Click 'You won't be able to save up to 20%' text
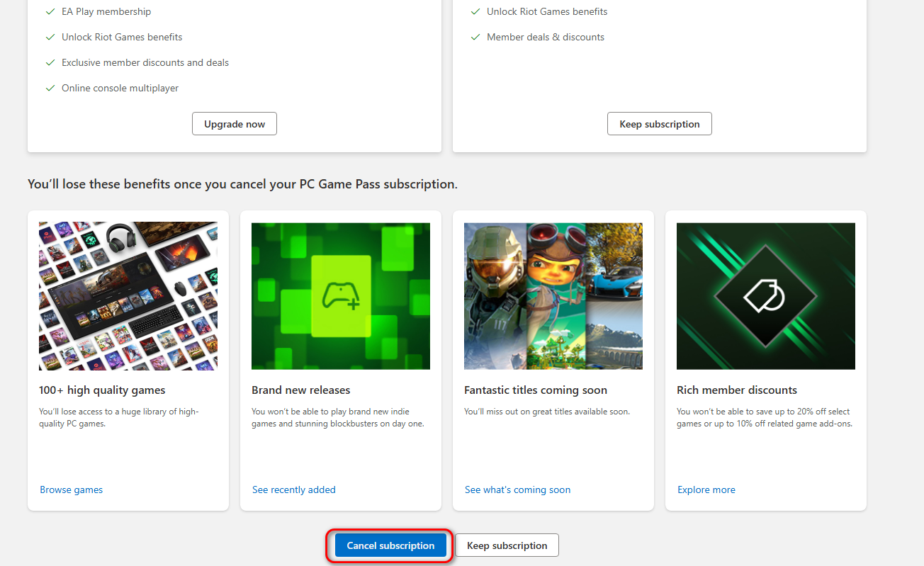The image size is (924, 566). (x=765, y=418)
